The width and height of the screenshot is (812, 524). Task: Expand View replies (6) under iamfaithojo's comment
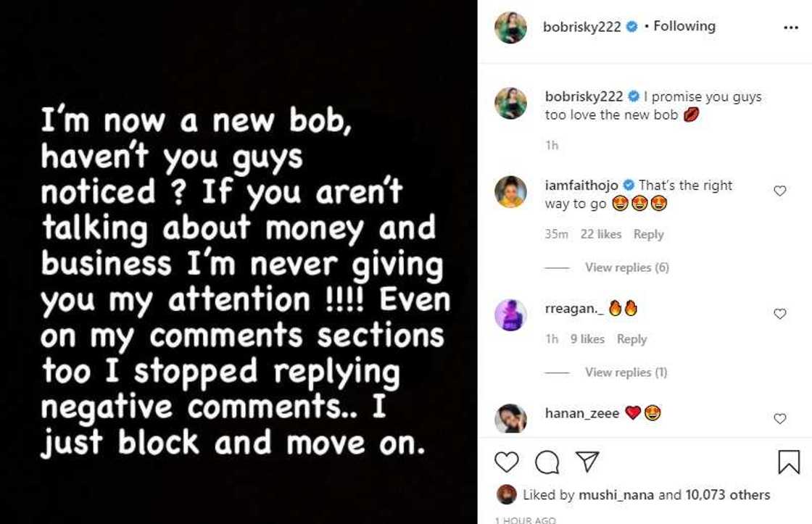pyautogui.click(x=626, y=267)
